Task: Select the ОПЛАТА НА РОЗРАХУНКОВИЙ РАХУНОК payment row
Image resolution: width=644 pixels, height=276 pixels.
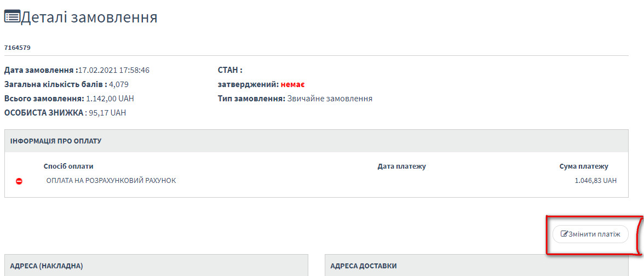Action: coord(111,180)
